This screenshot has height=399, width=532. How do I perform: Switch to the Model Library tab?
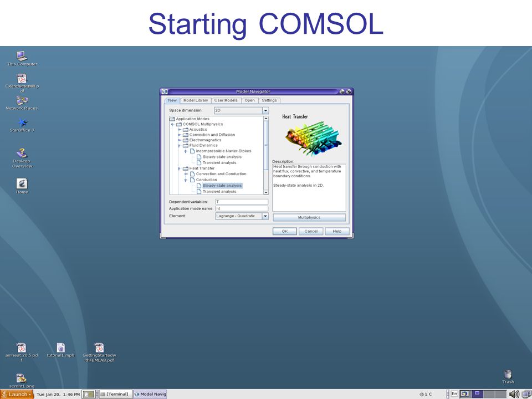click(196, 100)
